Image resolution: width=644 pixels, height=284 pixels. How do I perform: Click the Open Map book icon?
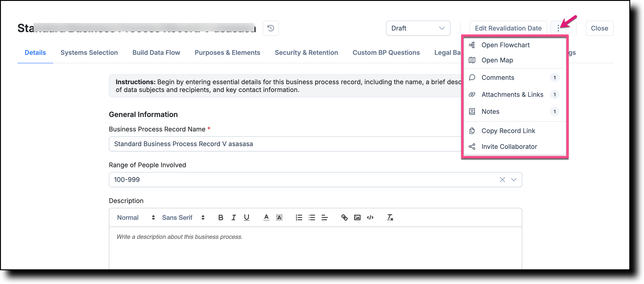click(x=472, y=60)
